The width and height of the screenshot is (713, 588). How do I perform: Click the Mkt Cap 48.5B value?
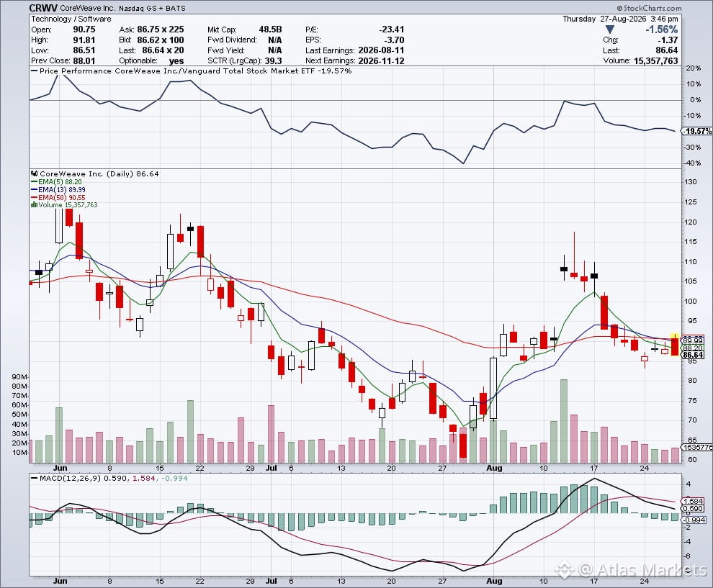pyautogui.click(x=270, y=29)
